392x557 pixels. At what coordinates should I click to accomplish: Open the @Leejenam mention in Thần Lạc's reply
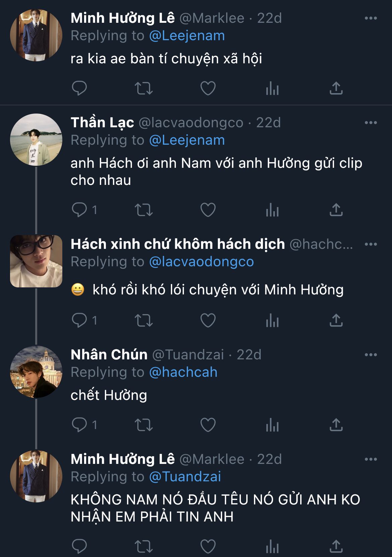(187, 140)
